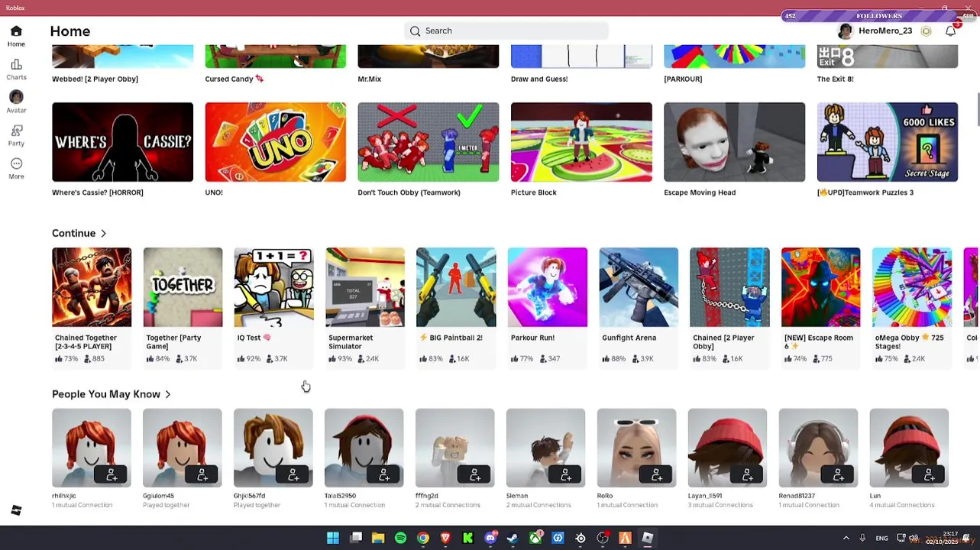Click 'Webbed! [2 Player Obby]' title

pyautogui.click(x=95, y=79)
